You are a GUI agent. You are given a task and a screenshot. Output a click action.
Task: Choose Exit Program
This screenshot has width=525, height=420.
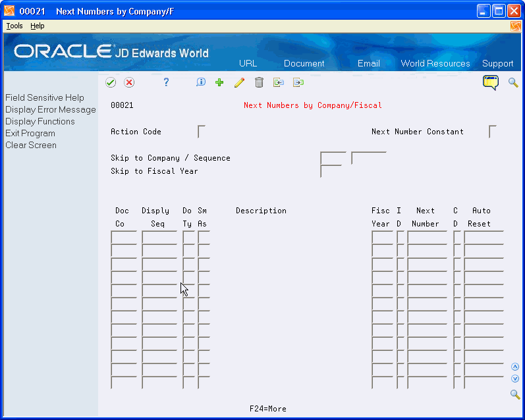click(30, 133)
